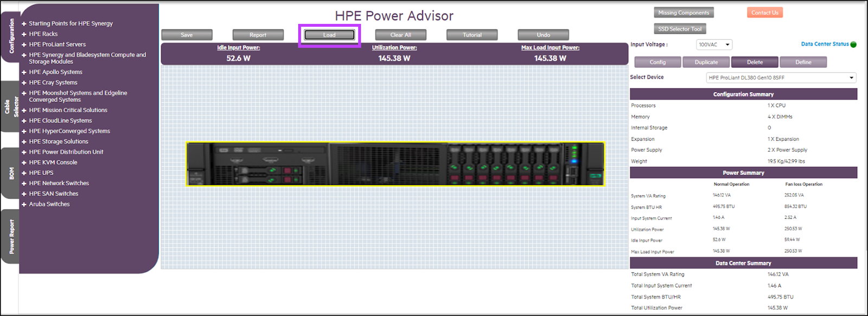Click the Data Center Status link
Screen dimensions: 868x316
pyautogui.click(x=825, y=44)
